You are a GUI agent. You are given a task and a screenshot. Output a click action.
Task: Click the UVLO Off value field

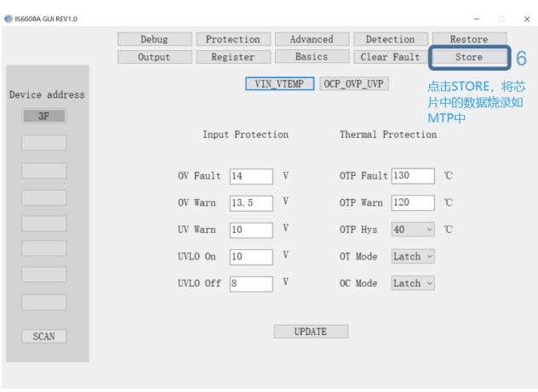(250, 283)
